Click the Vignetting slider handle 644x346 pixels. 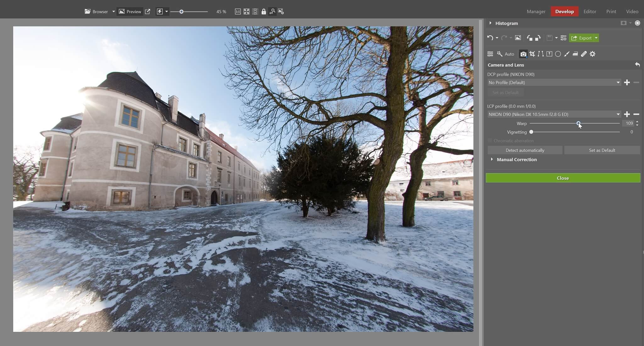531,132
